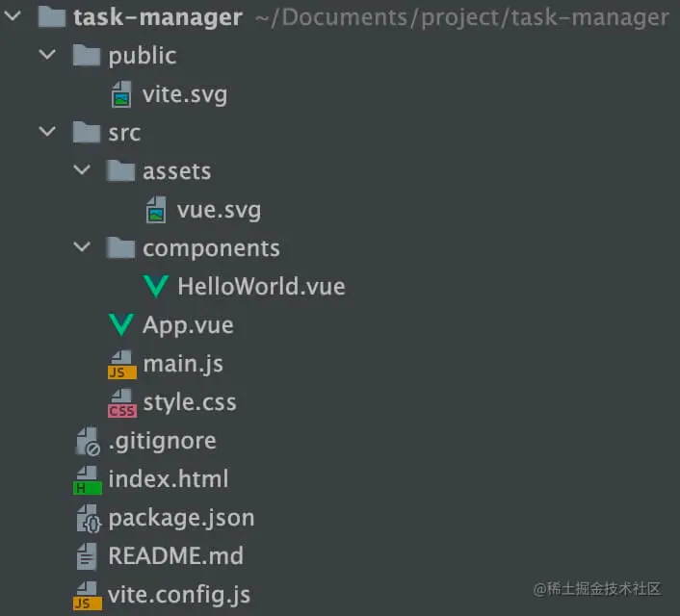Click the JS file icon next to main.js
The image size is (680, 616).
122,365
